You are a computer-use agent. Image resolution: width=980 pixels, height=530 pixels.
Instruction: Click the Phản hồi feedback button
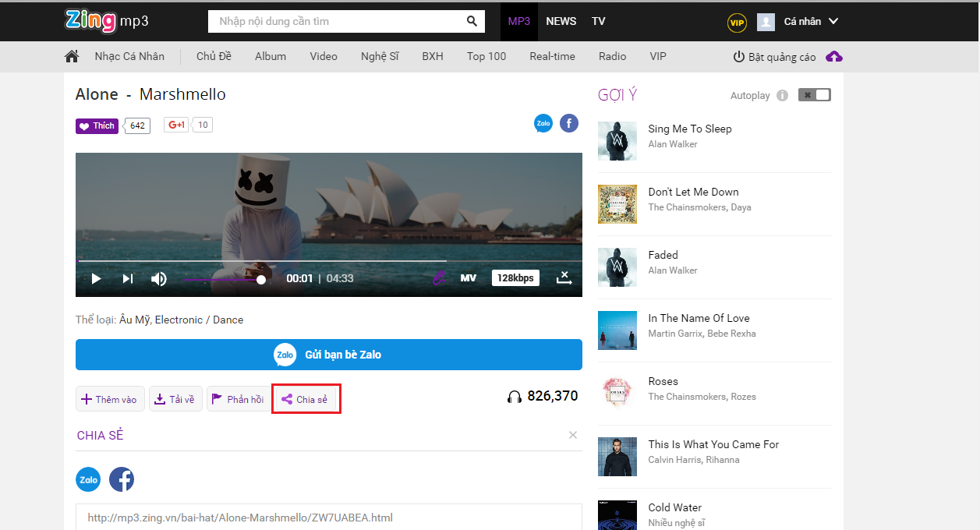tap(238, 399)
